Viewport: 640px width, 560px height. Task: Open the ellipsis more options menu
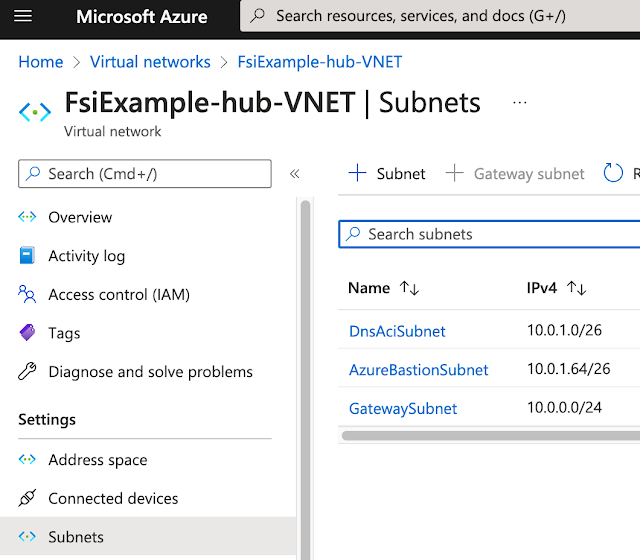pos(519,102)
